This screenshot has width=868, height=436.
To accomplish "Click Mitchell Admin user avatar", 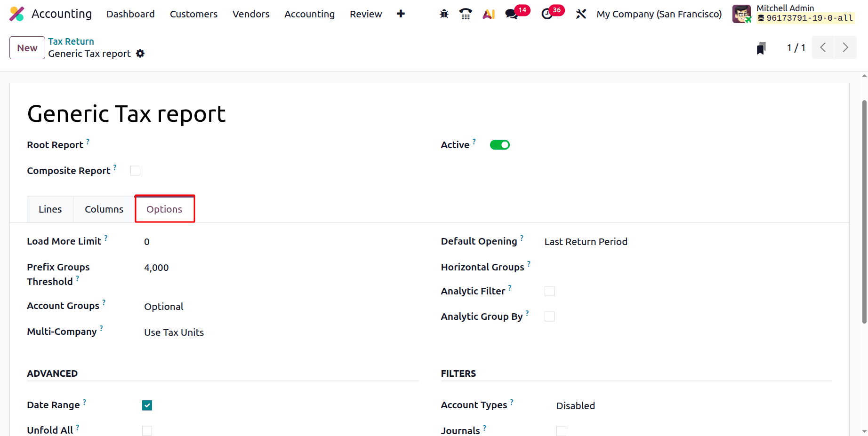I will tap(742, 14).
